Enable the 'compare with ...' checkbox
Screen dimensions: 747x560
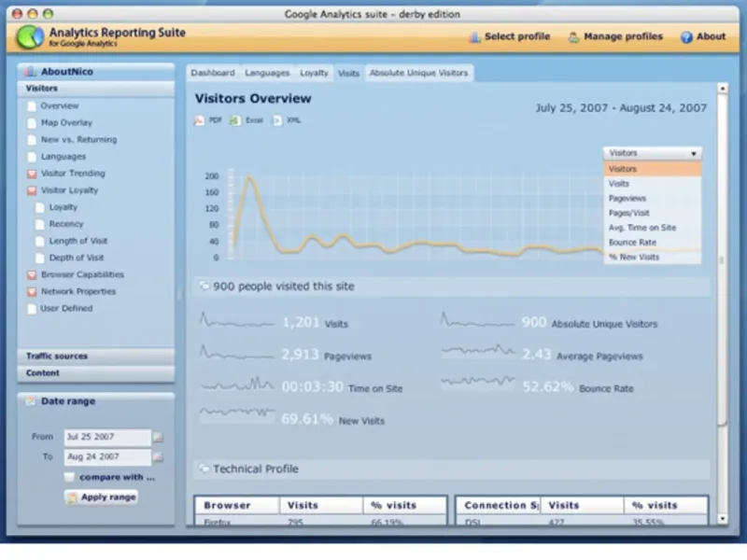click(x=69, y=477)
